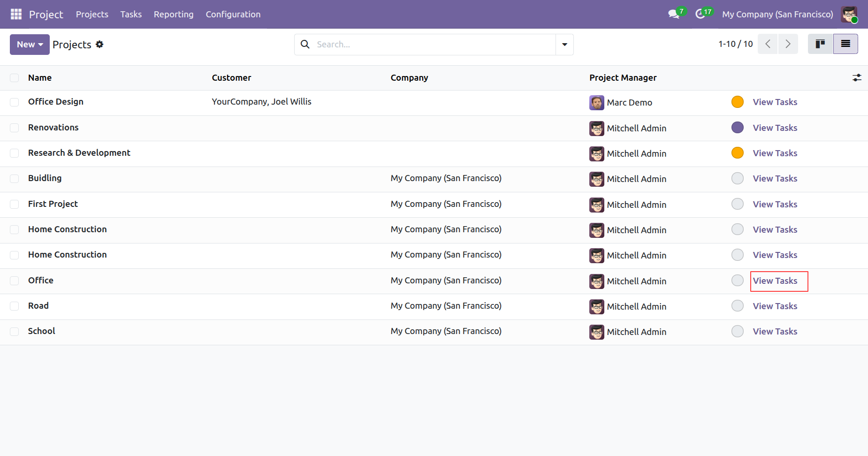
Task: Click the Project app title
Action: tap(46, 14)
